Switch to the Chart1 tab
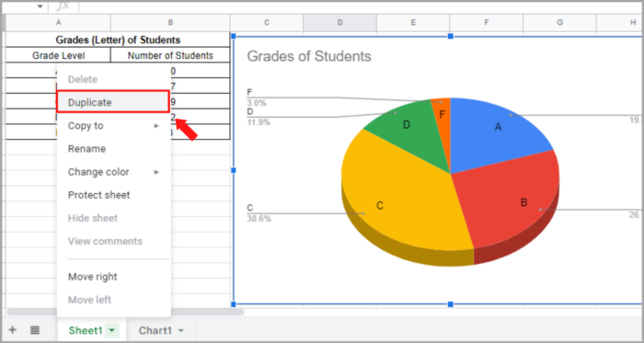Viewport: 644px width, 343px height. (155, 331)
